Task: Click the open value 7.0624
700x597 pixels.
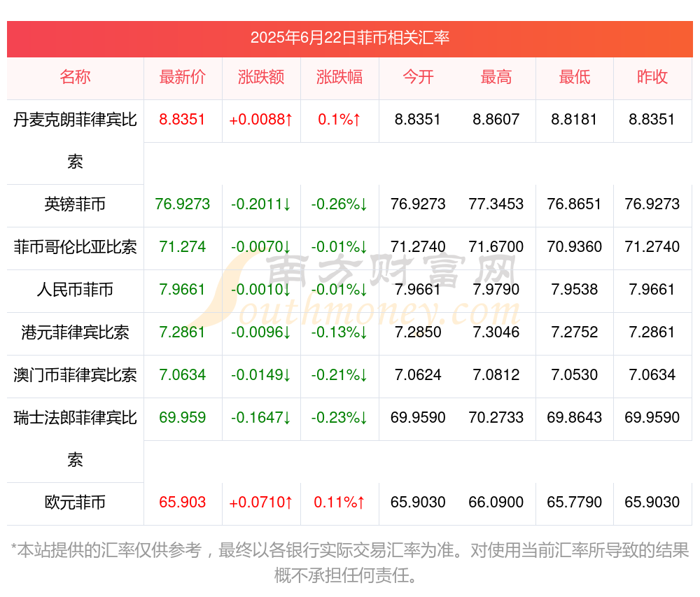Action: click(418, 374)
